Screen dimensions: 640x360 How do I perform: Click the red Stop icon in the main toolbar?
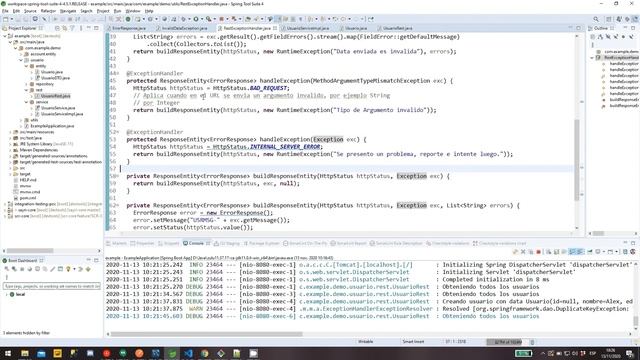point(222,19)
